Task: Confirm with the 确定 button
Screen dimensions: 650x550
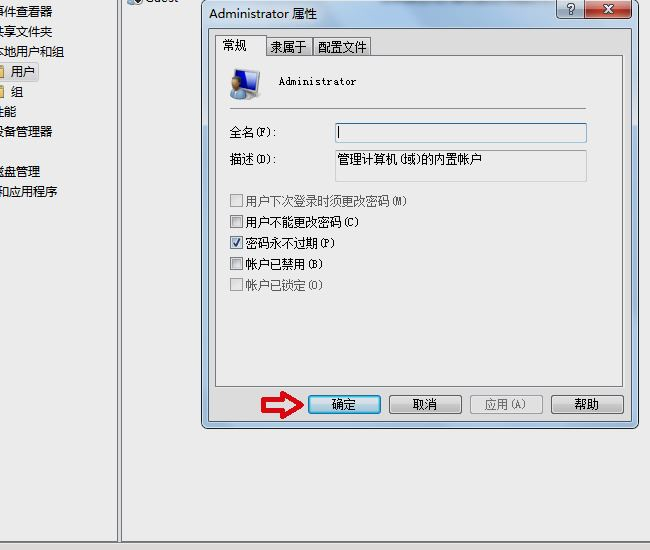Action: 344,404
